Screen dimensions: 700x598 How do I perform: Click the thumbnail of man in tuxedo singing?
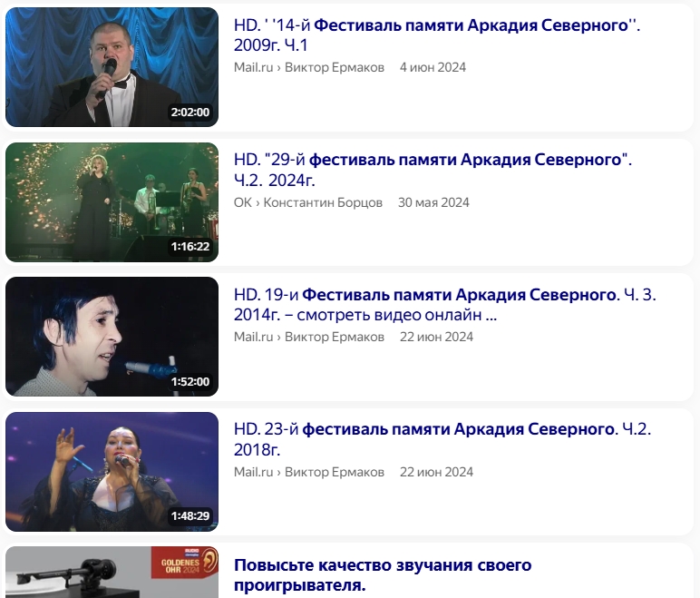(112, 67)
